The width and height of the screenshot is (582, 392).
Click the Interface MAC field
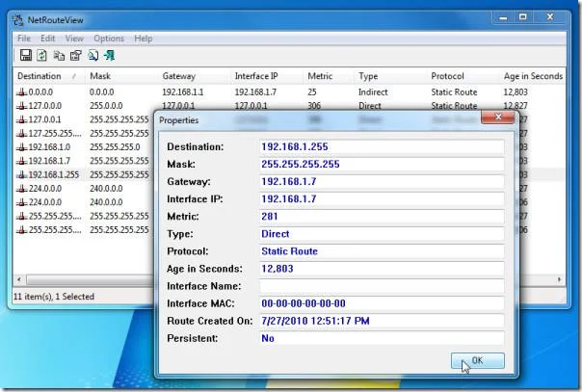click(x=382, y=303)
